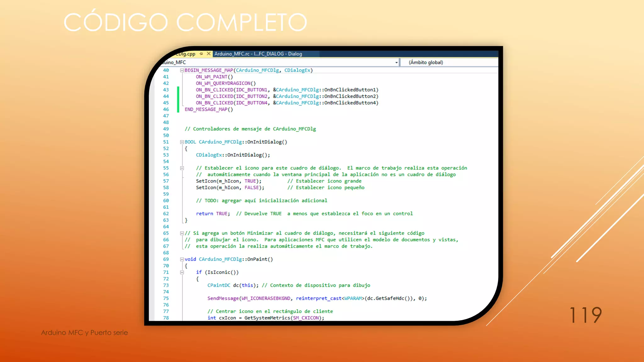Select the Dlg.cpp file tab

click(185, 54)
